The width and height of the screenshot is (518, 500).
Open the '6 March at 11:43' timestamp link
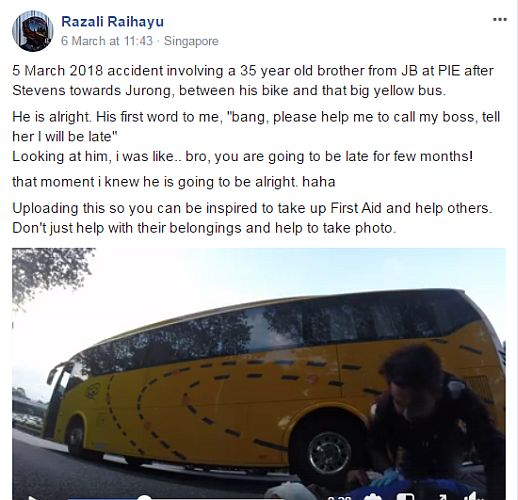pyautogui.click(x=107, y=41)
